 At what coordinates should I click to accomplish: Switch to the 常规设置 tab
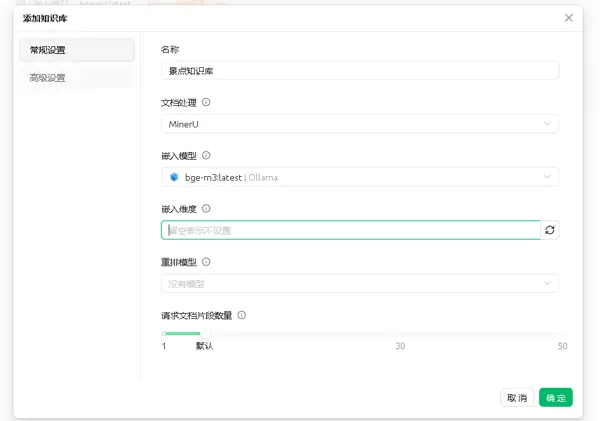pos(76,50)
